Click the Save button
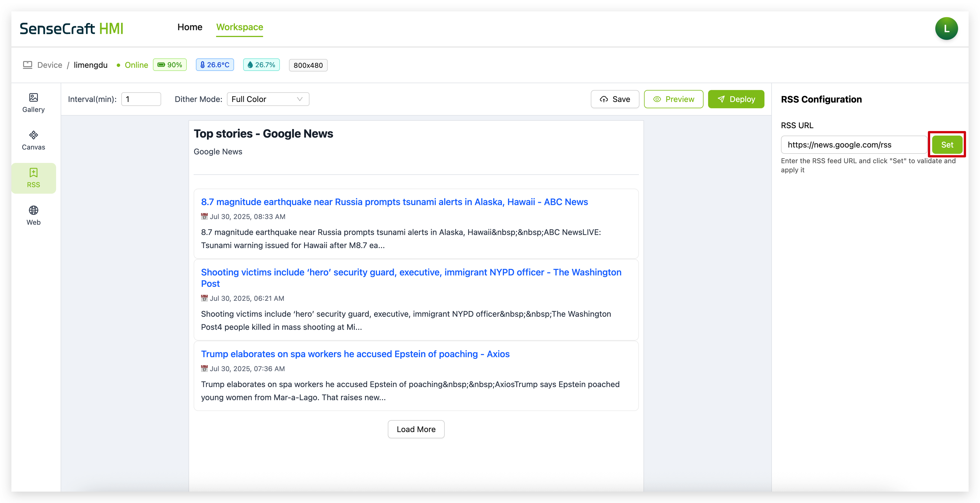This screenshot has width=980, height=503. coord(615,99)
